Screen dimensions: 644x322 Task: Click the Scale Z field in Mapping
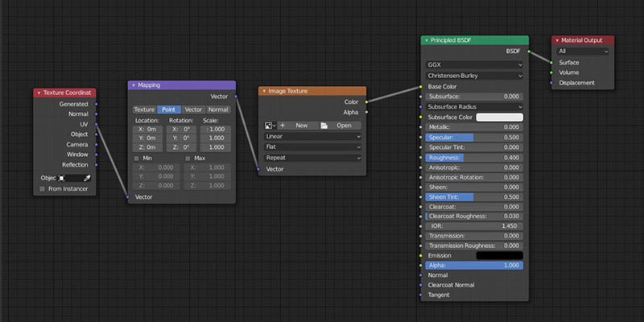coord(216,147)
